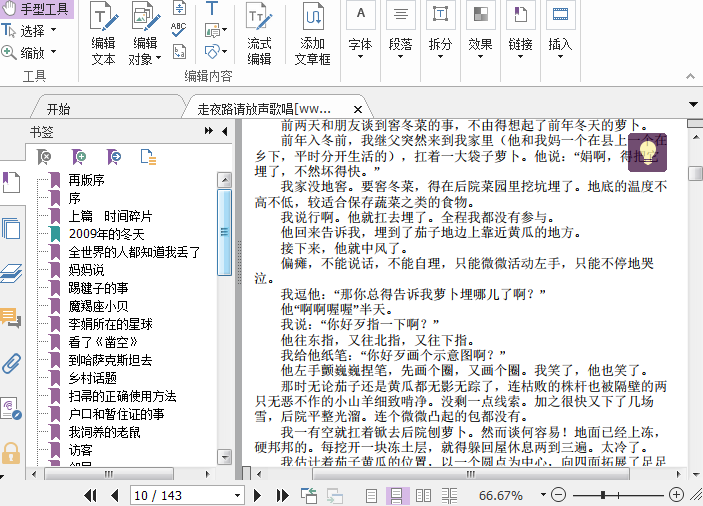
Task: Open the Edit Text (编辑文本) tool
Action: 104,34
